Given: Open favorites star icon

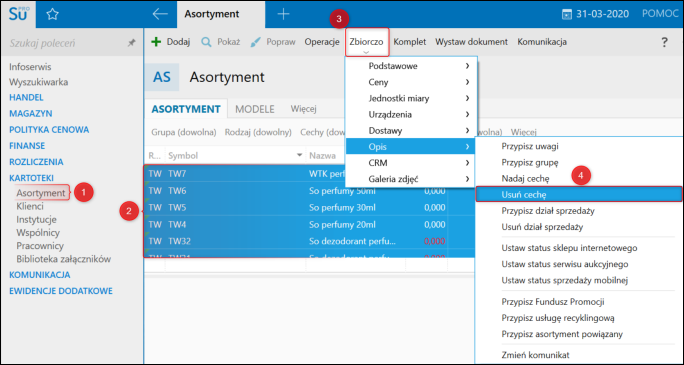Looking at the screenshot, I should pos(52,14).
